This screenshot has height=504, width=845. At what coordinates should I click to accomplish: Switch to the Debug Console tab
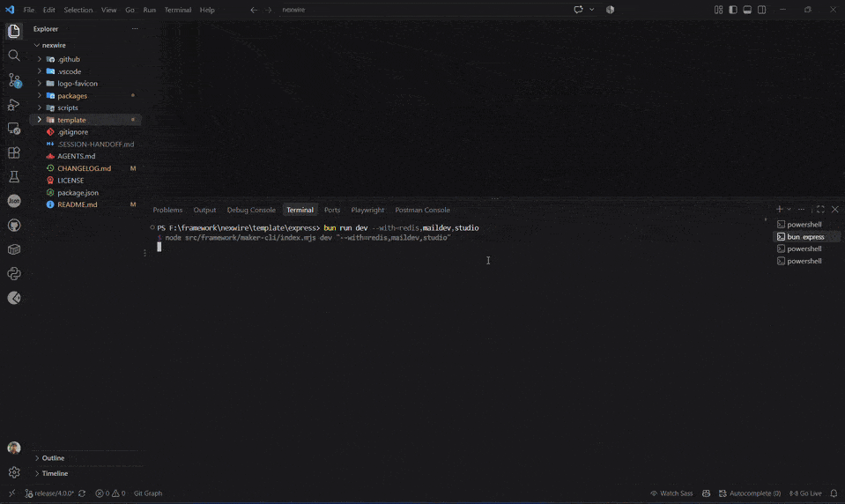pyautogui.click(x=251, y=210)
